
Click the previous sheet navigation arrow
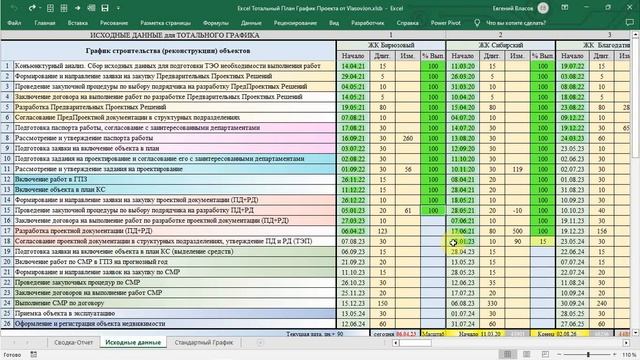pos(14,342)
